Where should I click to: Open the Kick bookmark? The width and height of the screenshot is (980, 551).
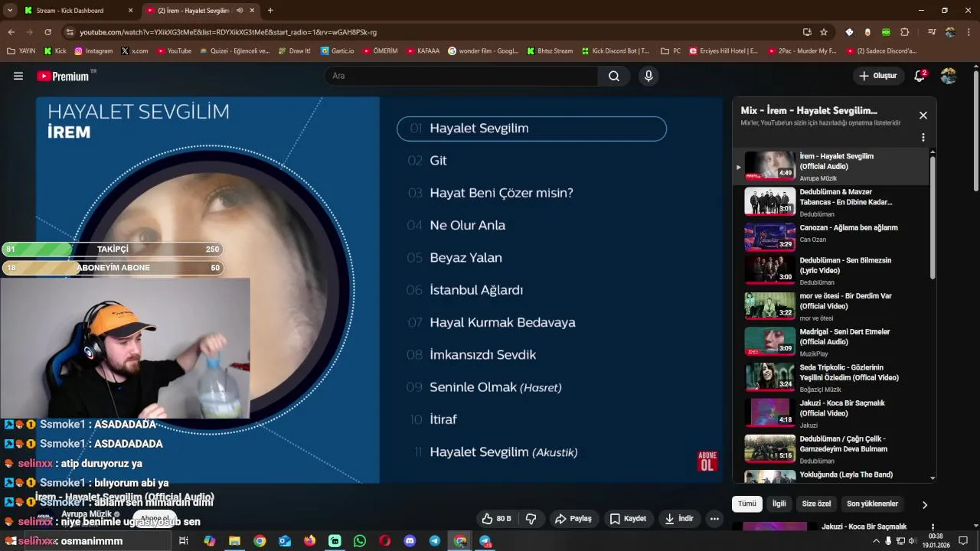coord(55,51)
